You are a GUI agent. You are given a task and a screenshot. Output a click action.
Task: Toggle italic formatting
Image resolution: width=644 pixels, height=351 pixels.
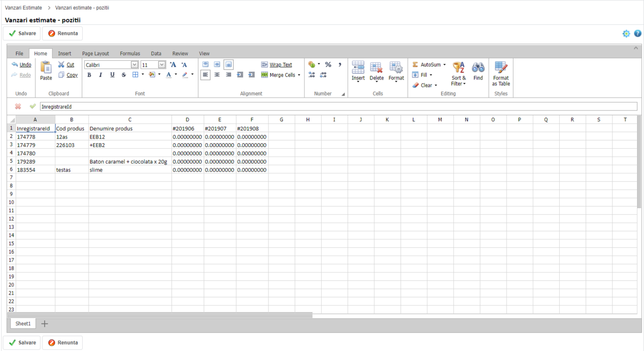click(x=100, y=75)
